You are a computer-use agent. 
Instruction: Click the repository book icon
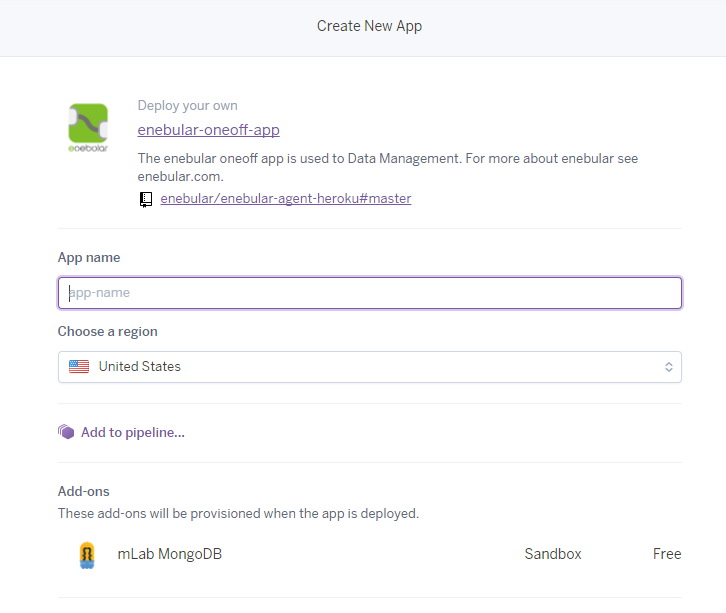[146, 199]
